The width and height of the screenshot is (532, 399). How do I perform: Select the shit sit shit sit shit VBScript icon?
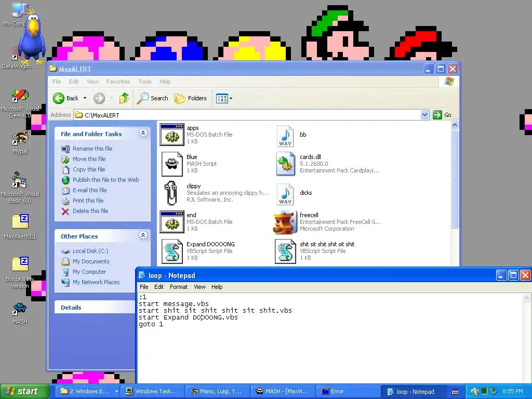(x=285, y=251)
